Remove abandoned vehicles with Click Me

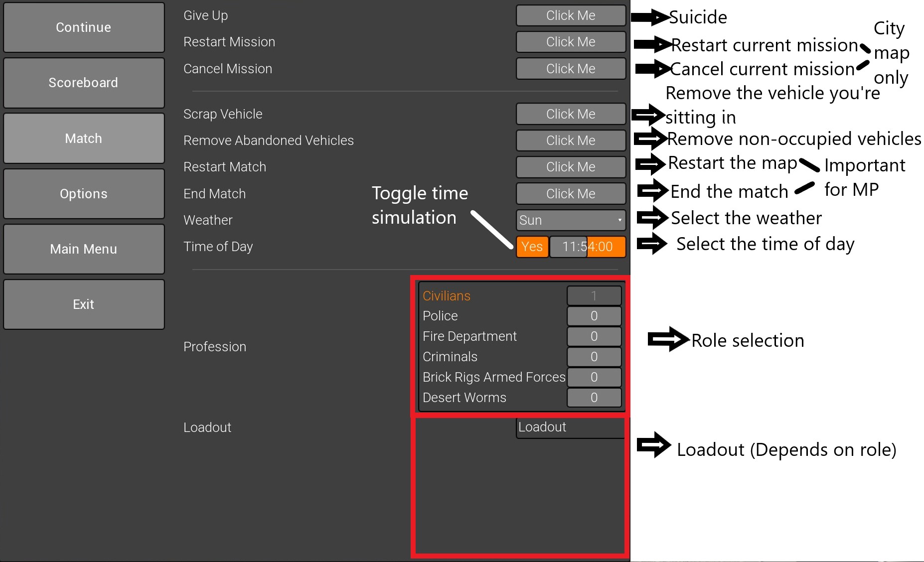point(571,140)
